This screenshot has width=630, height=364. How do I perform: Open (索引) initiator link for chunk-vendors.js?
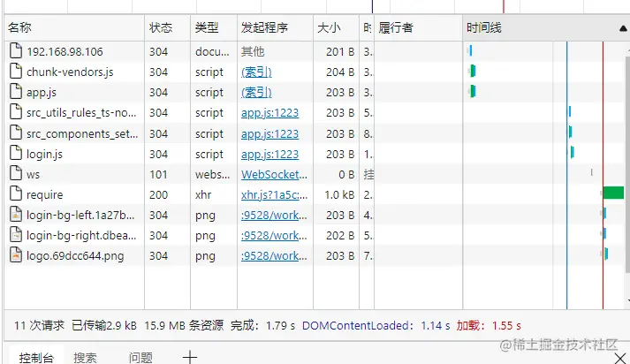[x=256, y=72]
